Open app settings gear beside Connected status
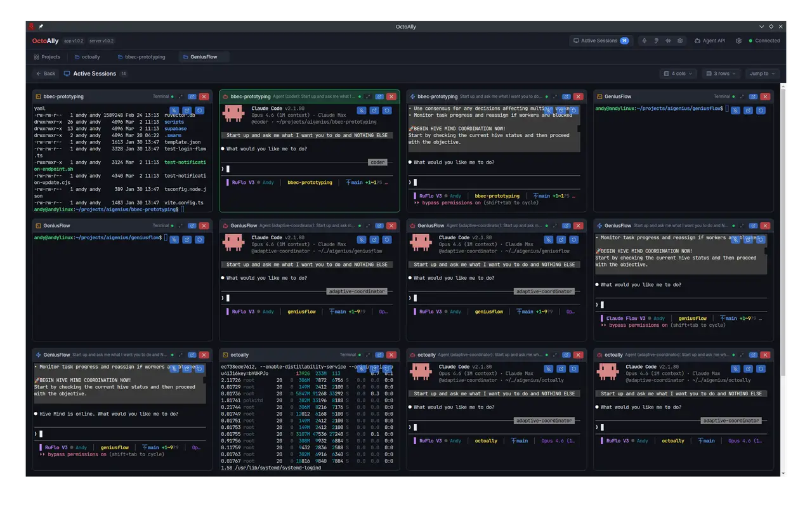This screenshot has height=507, width=812. [x=738, y=41]
